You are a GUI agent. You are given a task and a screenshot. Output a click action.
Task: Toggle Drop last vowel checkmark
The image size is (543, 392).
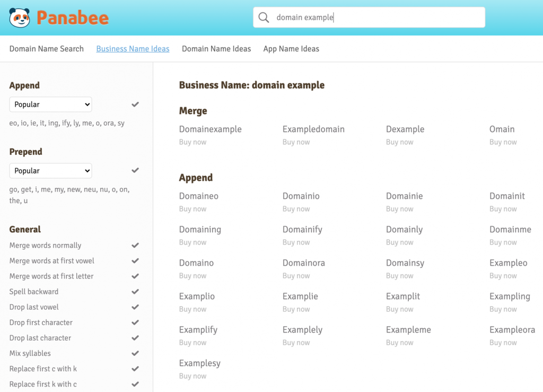[135, 307]
